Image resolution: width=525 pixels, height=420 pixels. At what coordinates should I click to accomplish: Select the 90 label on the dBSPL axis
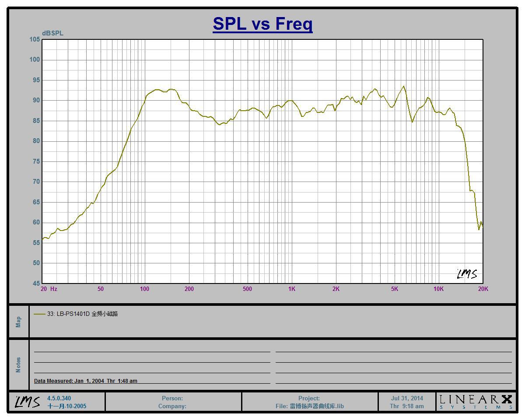tap(36, 100)
